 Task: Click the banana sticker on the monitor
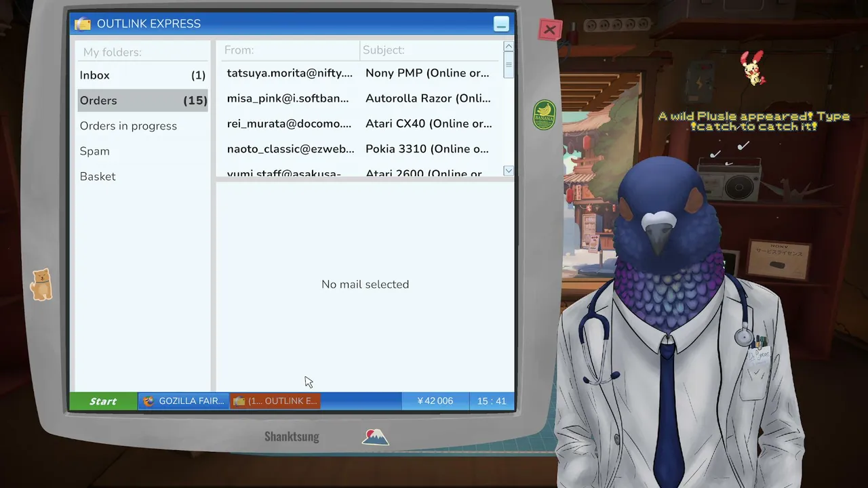pyautogui.click(x=544, y=115)
